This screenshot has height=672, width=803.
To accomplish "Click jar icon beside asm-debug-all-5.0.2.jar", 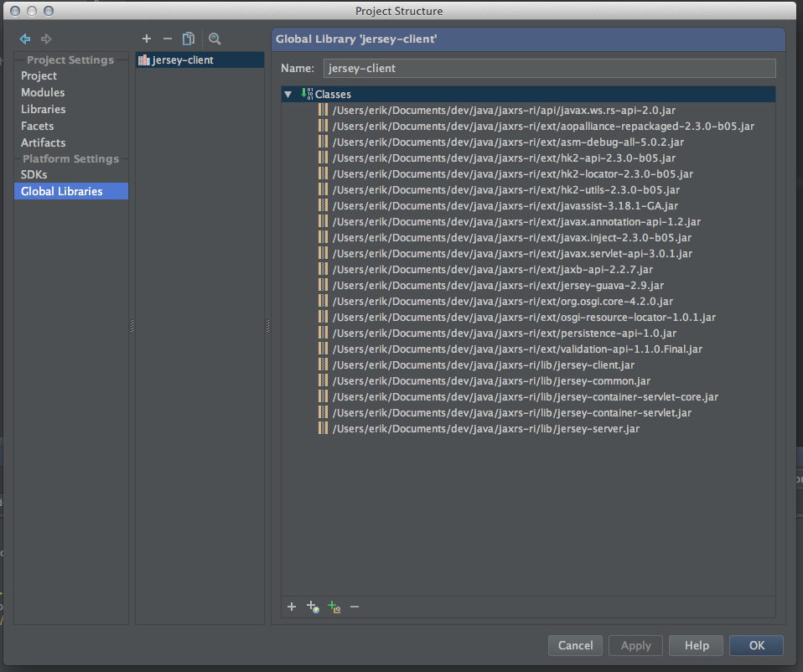I will click(x=323, y=142).
